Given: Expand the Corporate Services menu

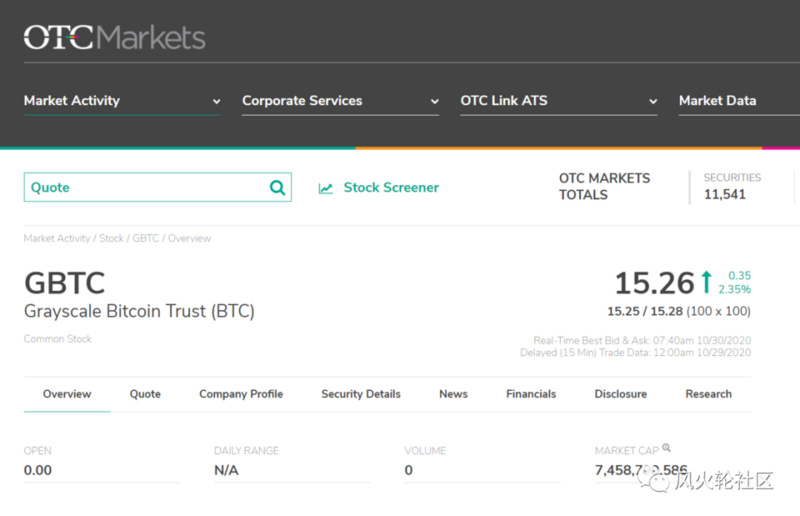Looking at the screenshot, I should click(x=340, y=101).
